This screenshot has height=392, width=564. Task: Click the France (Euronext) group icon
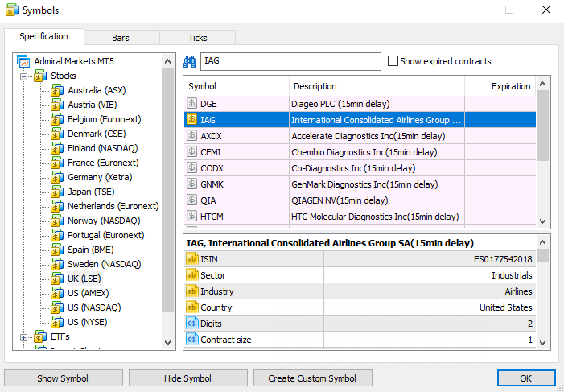(x=57, y=163)
